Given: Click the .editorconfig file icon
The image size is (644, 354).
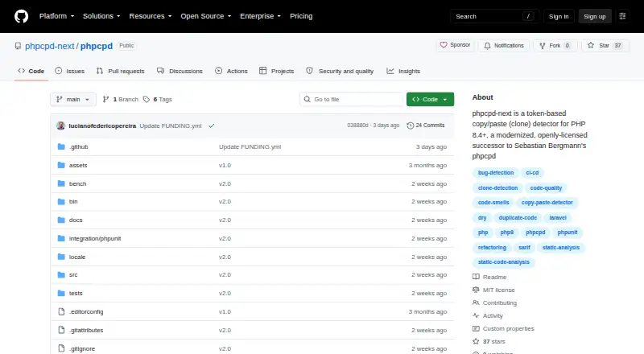Looking at the screenshot, I should click(61, 311).
